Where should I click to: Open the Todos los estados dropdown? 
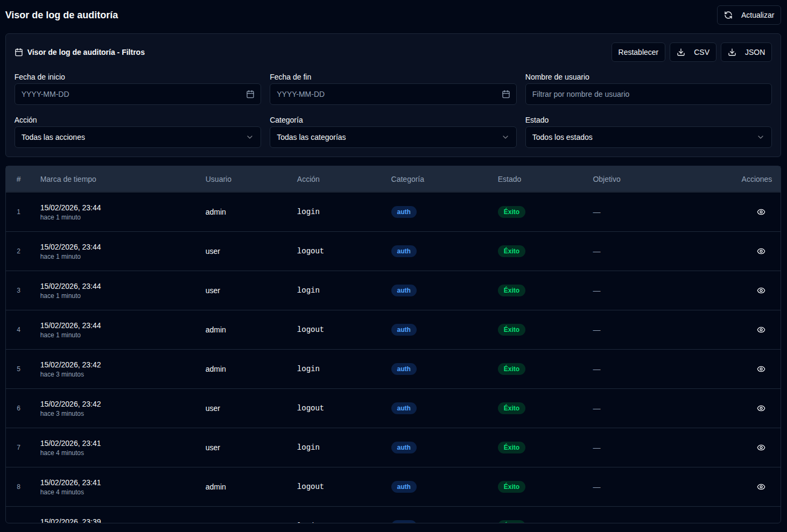(x=648, y=137)
